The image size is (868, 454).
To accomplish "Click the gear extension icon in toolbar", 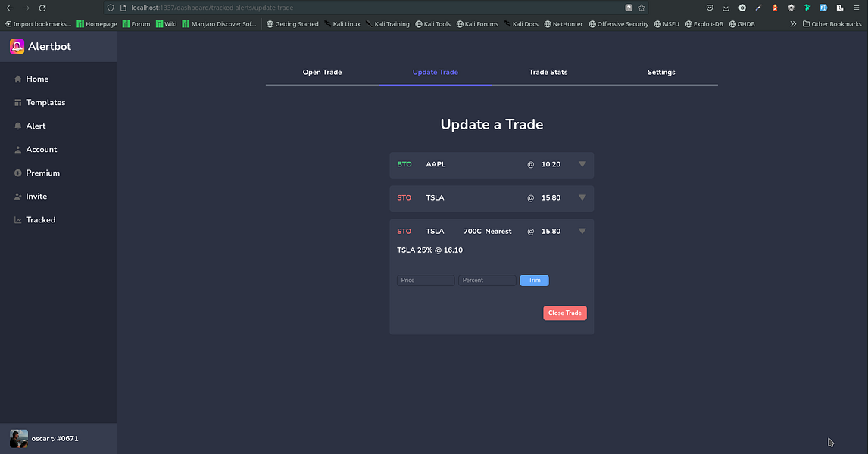I will (x=791, y=8).
